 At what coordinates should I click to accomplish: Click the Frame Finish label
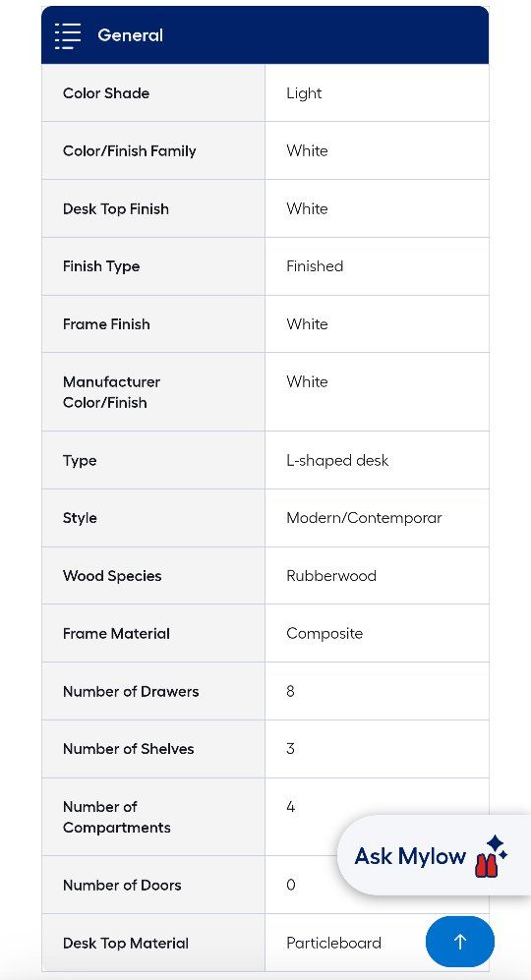[106, 324]
